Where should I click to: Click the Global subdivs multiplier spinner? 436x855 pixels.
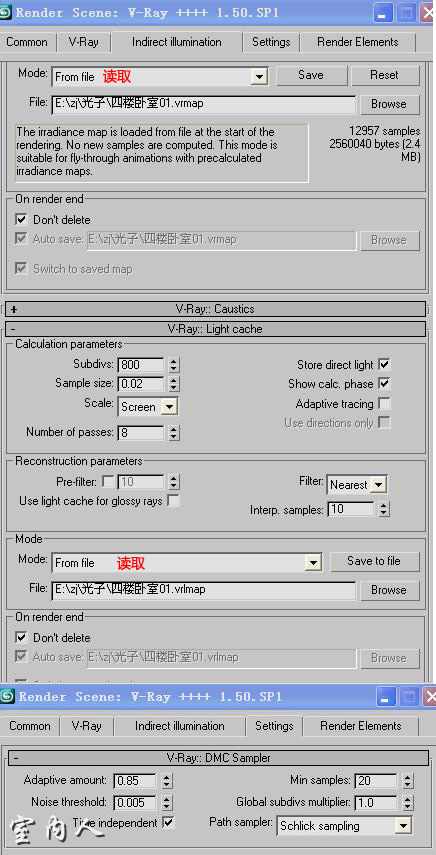point(408,802)
